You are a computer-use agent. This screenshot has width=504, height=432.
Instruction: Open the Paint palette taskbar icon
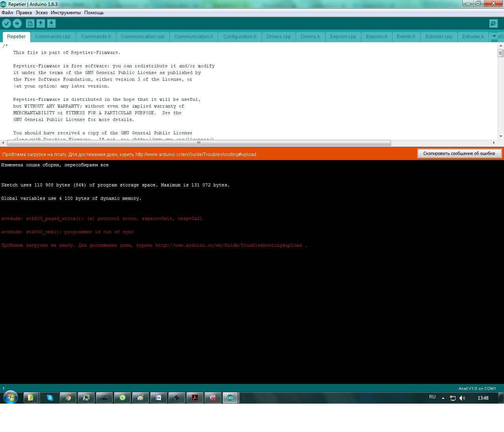pos(141,398)
